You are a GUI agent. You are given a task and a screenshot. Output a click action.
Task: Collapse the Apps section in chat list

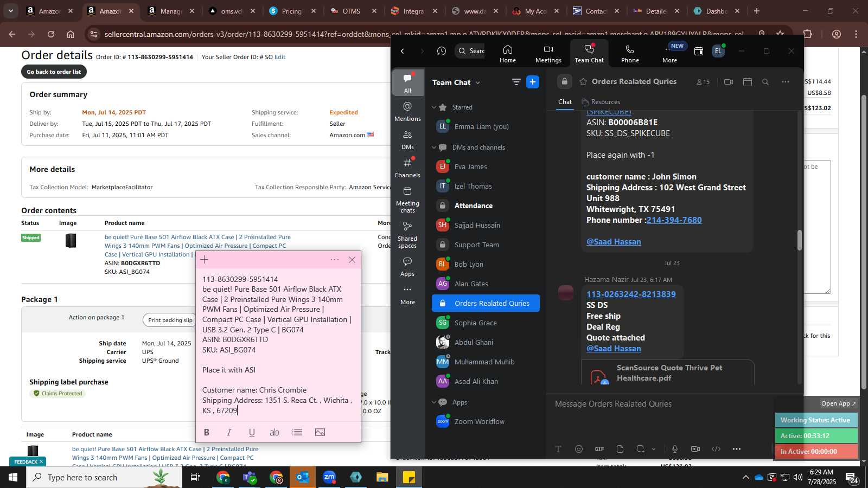(x=434, y=402)
